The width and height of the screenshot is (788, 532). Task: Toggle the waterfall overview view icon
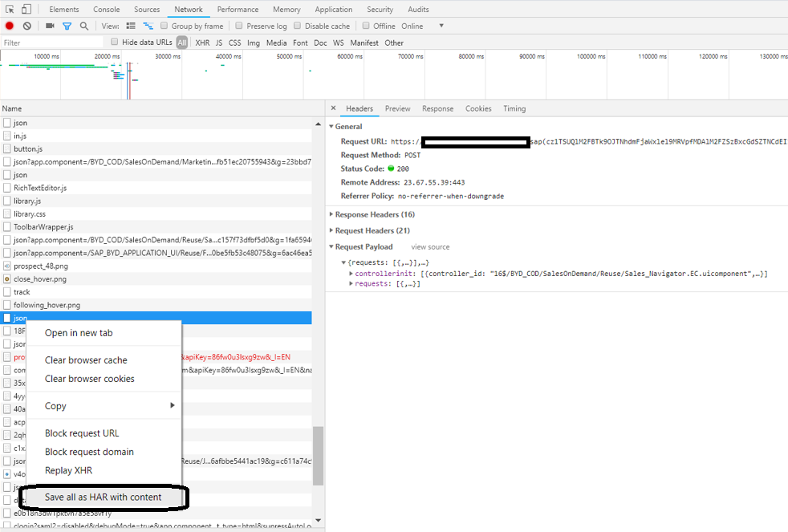click(x=148, y=26)
